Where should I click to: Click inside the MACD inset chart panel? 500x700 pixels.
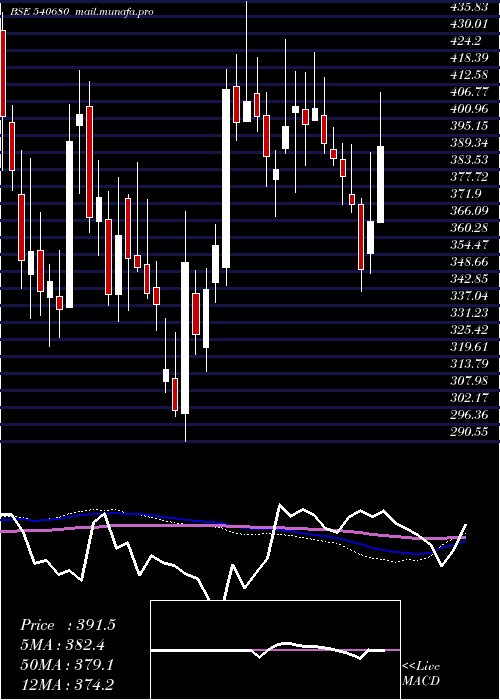point(275,650)
